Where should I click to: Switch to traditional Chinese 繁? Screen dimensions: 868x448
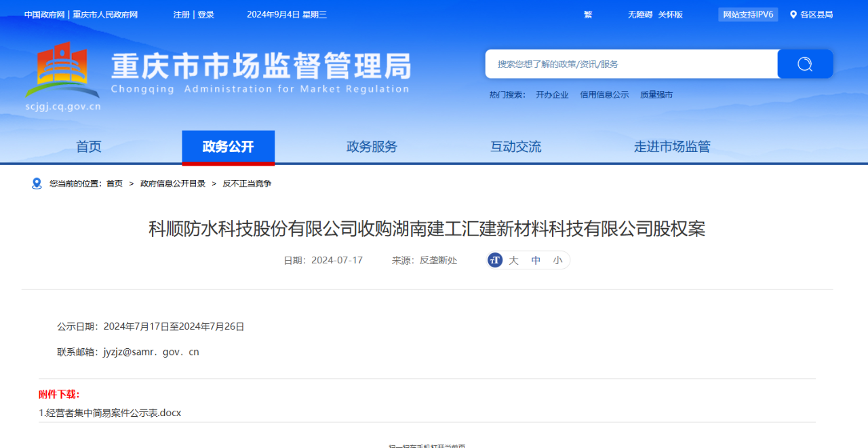tap(588, 14)
